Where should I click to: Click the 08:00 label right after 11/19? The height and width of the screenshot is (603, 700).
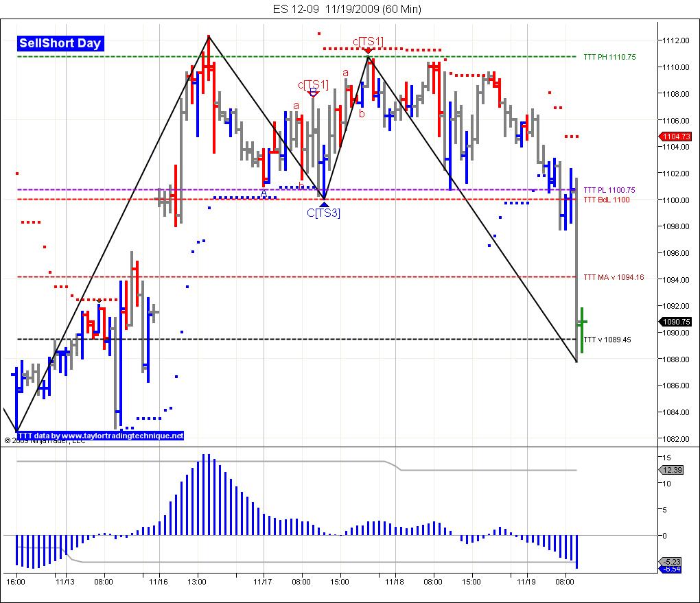pyautogui.click(x=565, y=582)
